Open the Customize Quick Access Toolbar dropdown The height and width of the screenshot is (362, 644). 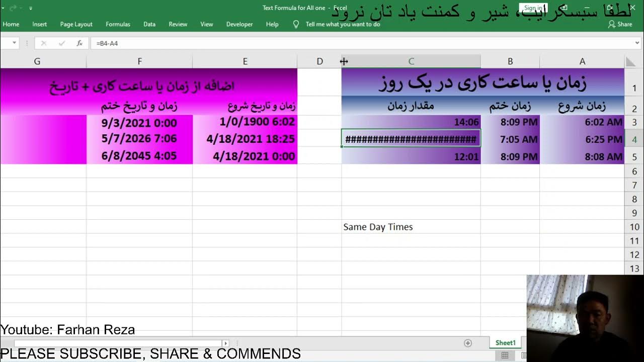pyautogui.click(x=31, y=8)
